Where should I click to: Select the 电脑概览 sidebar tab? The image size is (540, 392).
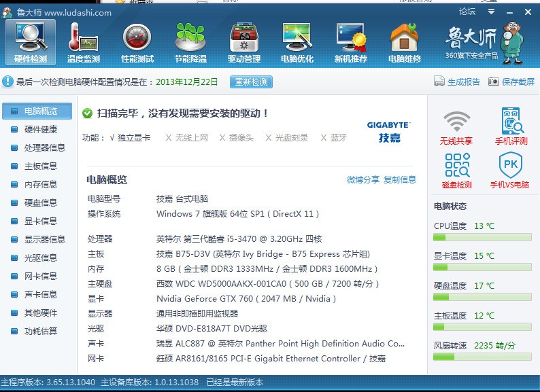point(37,111)
